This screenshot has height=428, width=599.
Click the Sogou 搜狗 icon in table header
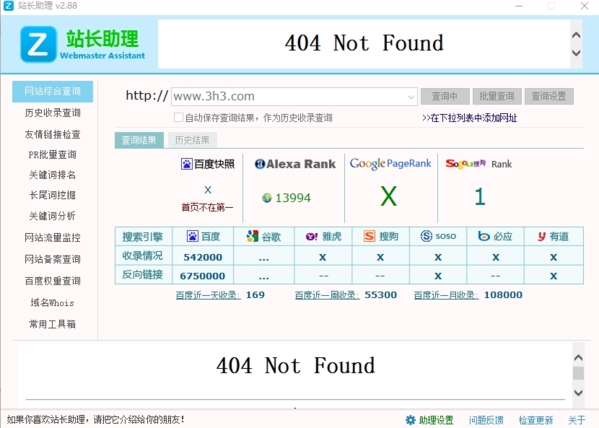tap(369, 236)
